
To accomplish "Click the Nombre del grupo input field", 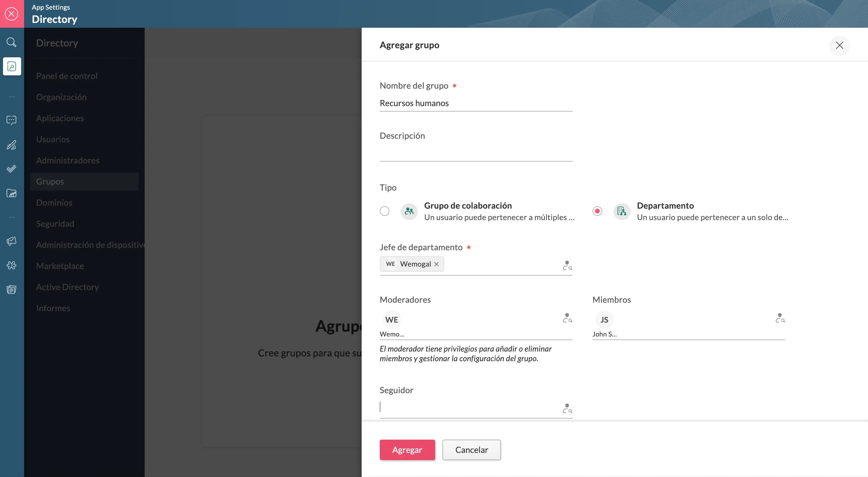I will click(x=475, y=103).
